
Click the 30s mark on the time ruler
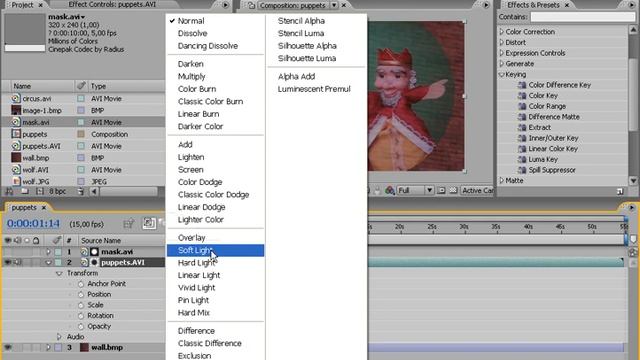(464, 227)
